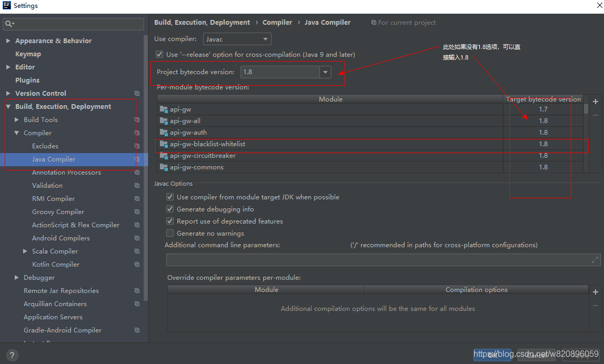This screenshot has width=604, height=364.
Task: Click the 1.8 Project bytecode version text field
Action: (280, 72)
